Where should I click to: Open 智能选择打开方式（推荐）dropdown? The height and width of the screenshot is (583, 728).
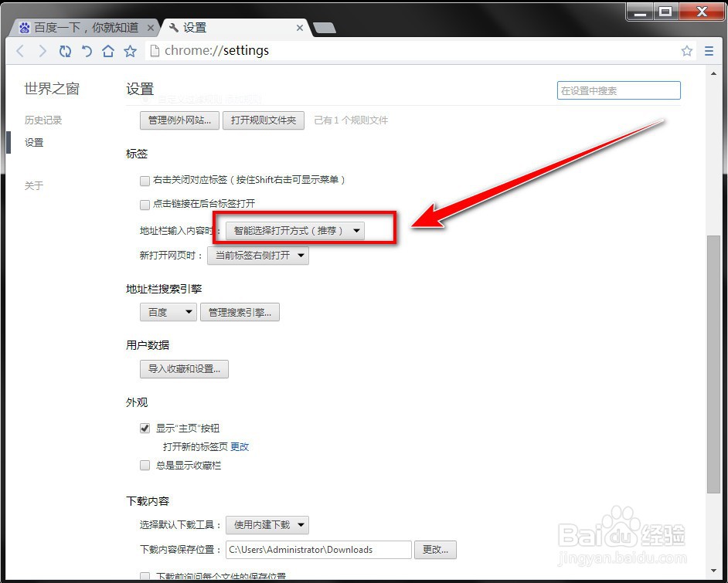pyautogui.click(x=294, y=231)
